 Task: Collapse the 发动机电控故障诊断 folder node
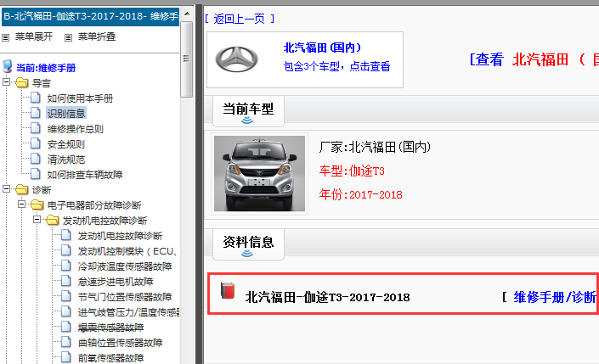pos(37,220)
